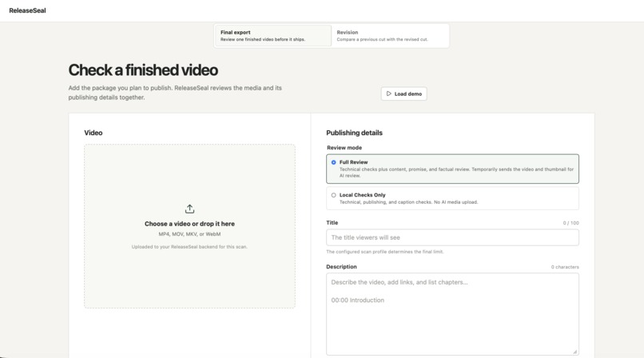The width and height of the screenshot is (644, 358).
Task: Click 'Choose a video or drop it here'
Action: pos(189,224)
